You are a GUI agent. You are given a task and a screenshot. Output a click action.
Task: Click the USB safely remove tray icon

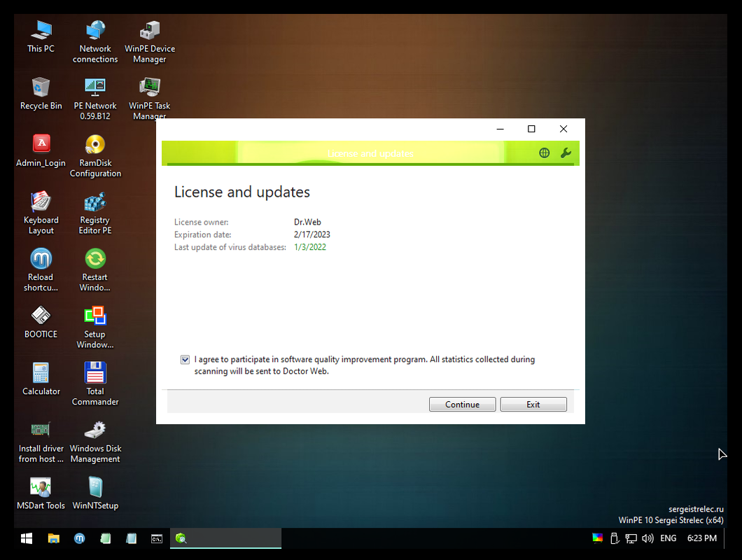point(614,538)
